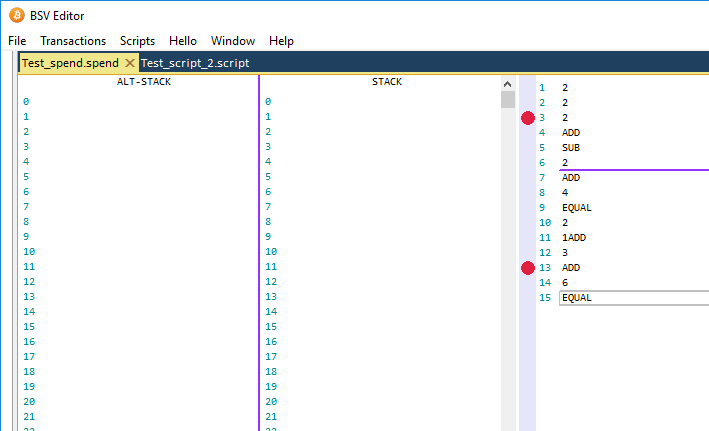The width and height of the screenshot is (709, 431).
Task: Click value 2 on script line 10
Action: (565, 223)
